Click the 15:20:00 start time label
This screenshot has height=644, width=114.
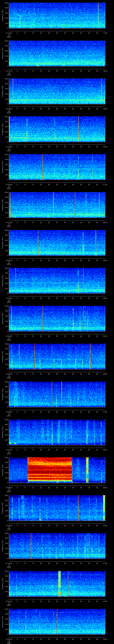9,184
